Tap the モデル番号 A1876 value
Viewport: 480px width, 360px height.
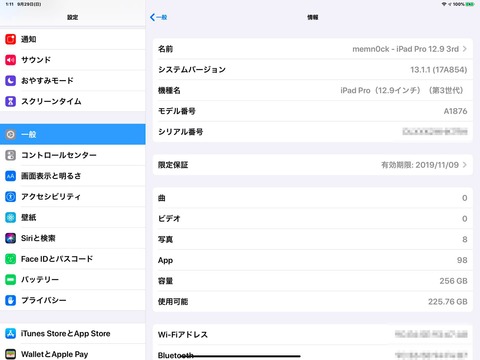tap(455, 111)
